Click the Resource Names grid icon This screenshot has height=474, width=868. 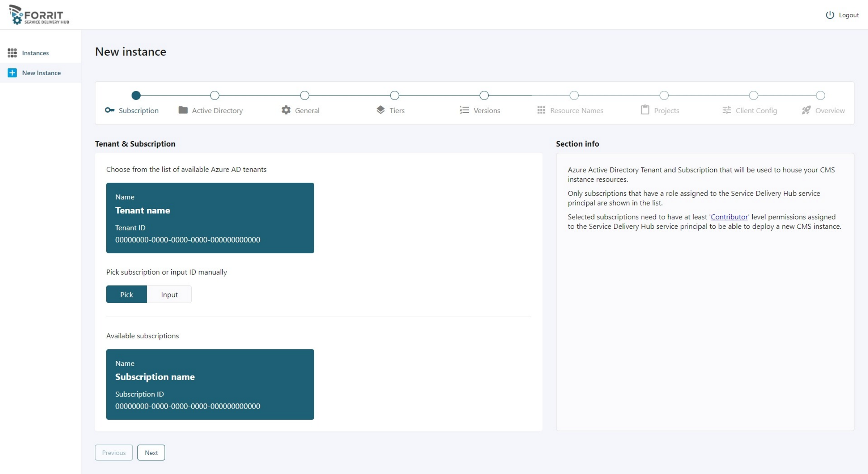click(541, 110)
